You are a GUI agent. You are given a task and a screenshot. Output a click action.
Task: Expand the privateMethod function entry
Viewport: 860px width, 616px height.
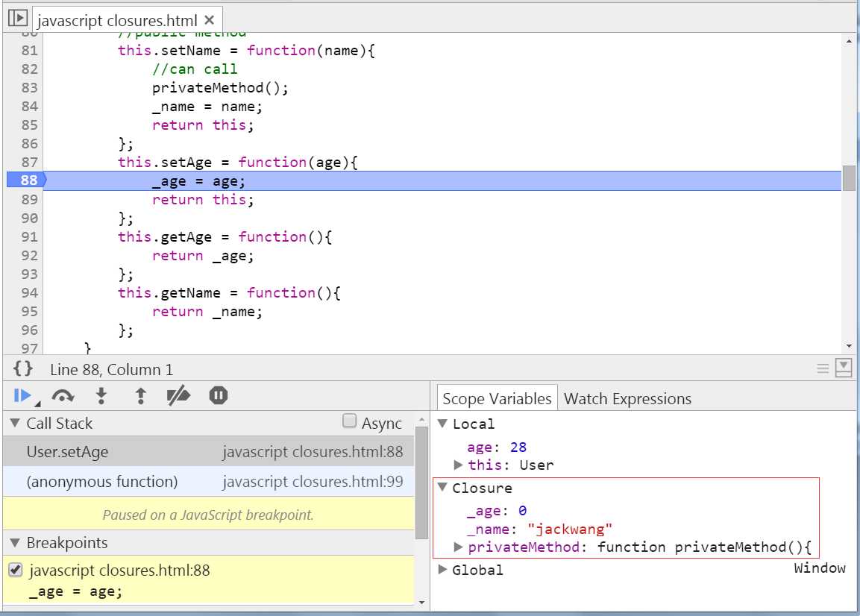point(459,547)
